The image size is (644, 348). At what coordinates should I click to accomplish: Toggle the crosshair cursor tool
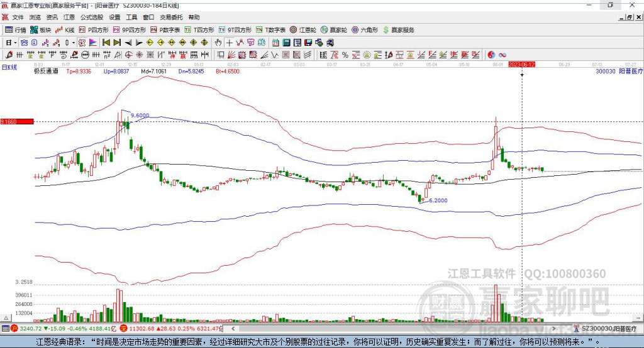click(229, 43)
